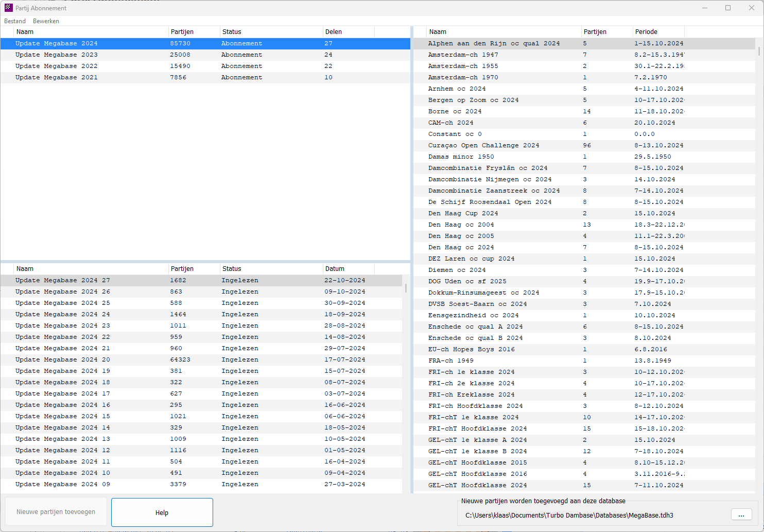Select Update Megabase 2024 26 row
The image size is (764, 532).
[201, 292]
